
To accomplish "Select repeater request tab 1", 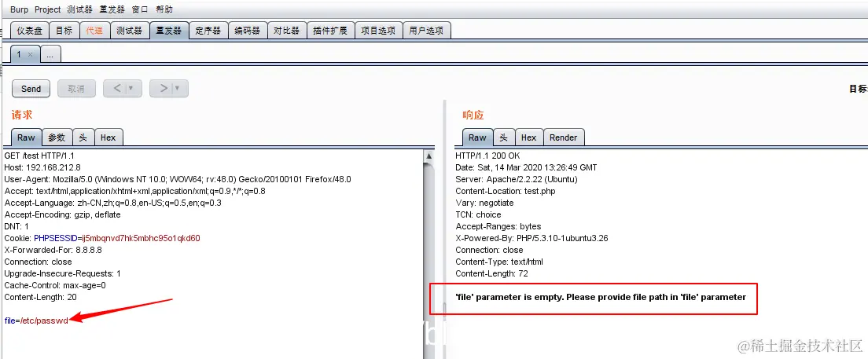I will coord(20,54).
